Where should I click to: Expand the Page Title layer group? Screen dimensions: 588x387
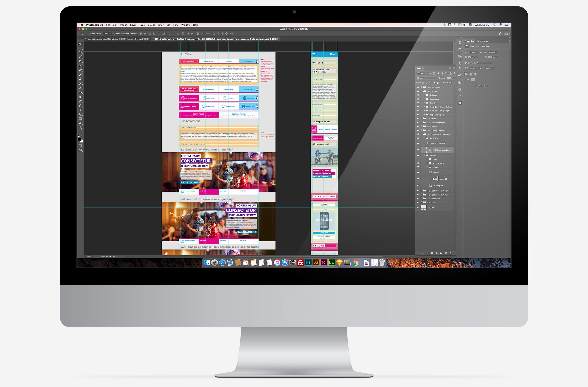tap(424, 138)
